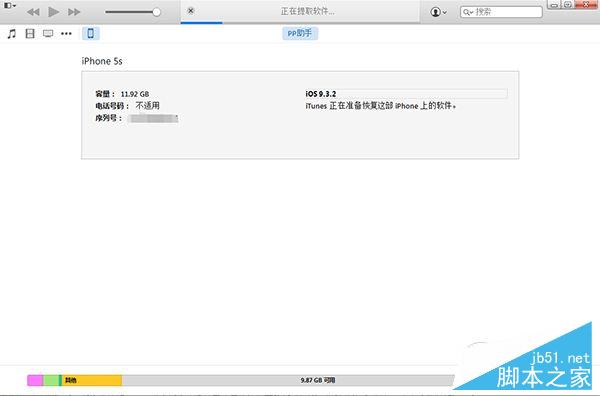Open the Movies library icon

[30, 34]
